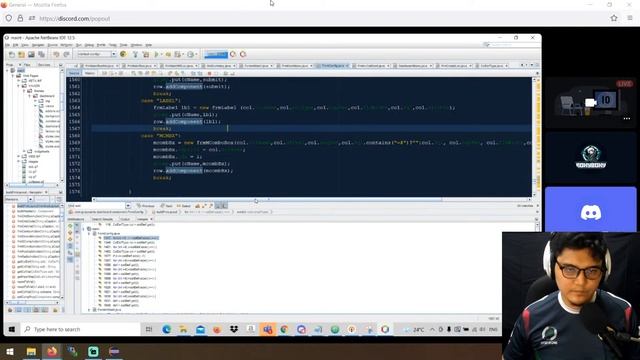Select the Search Results tab
Image resolution: width=640 pixels, height=360 pixels.
[x=102, y=219]
